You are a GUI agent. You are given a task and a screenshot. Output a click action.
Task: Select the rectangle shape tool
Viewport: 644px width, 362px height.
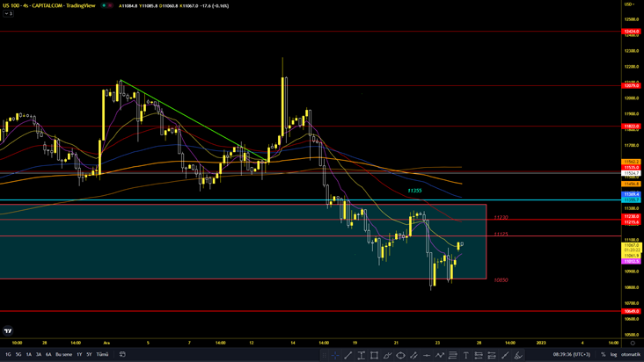pos(374,356)
